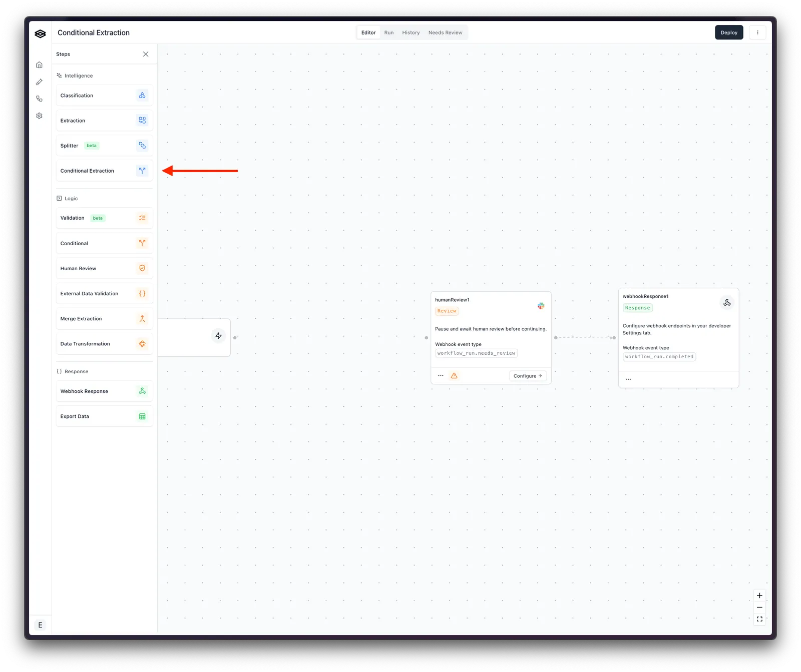The height and width of the screenshot is (672, 801).
Task: Open the Home sidebar icon
Action: click(x=39, y=65)
